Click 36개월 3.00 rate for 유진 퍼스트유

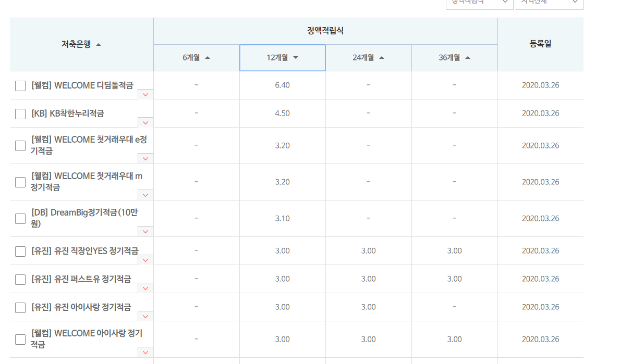(454, 279)
